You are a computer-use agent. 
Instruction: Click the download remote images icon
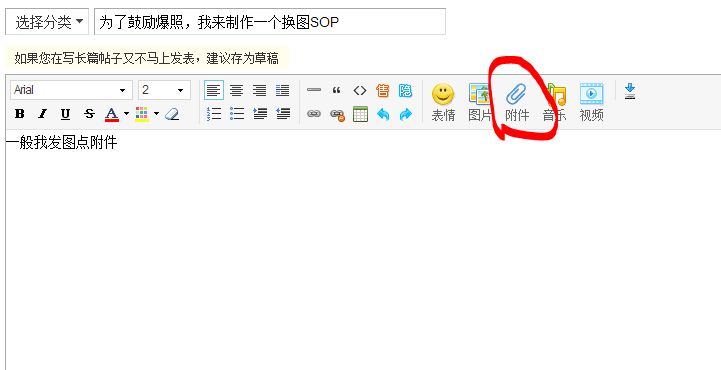click(x=630, y=91)
